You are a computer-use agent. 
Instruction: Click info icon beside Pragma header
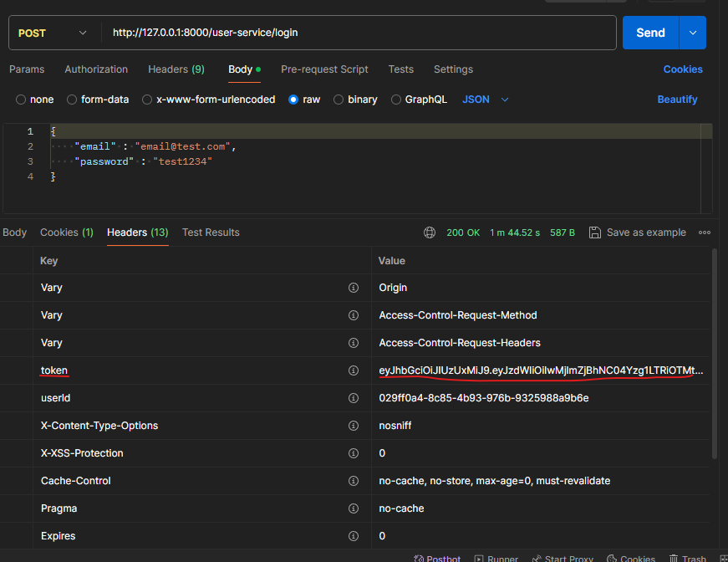pos(353,508)
